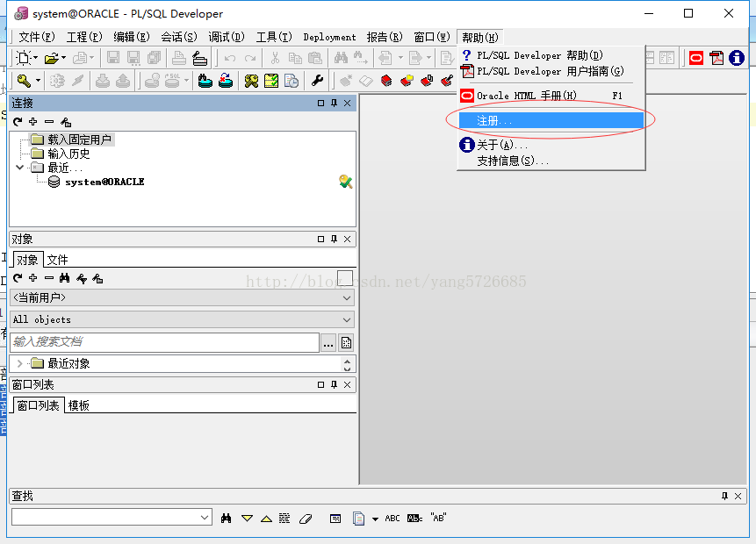
Task: Toggle the ABC whole-words search option
Action: tap(392, 518)
